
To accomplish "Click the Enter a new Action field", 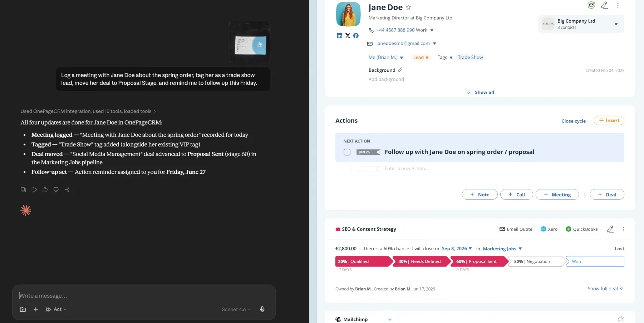I will pos(407,168).
